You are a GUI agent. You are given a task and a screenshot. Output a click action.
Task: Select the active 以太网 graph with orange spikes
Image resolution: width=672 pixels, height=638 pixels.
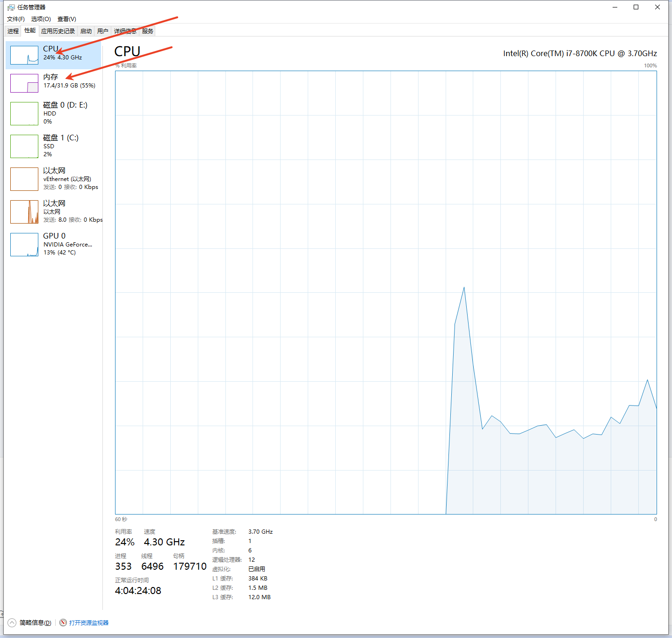(24, 212)
